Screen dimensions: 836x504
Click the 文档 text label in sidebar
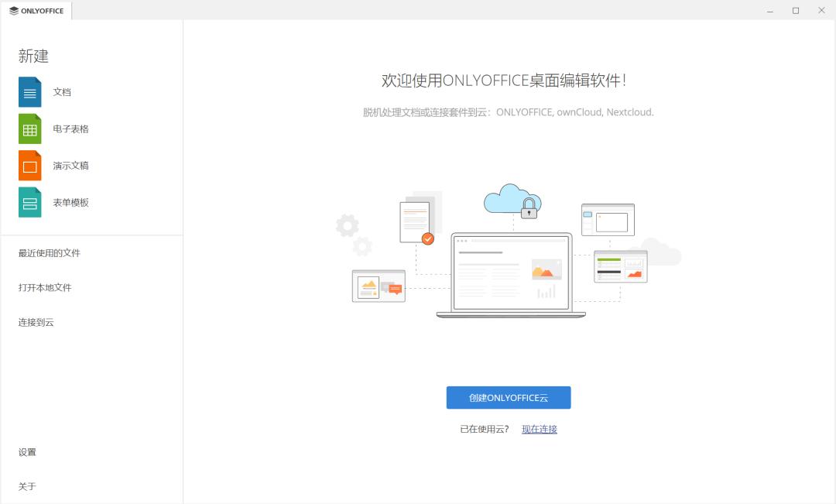[62, 91]
